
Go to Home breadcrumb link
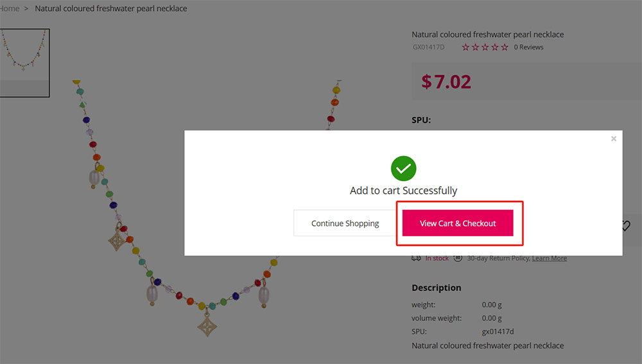[x=9, y=9]
